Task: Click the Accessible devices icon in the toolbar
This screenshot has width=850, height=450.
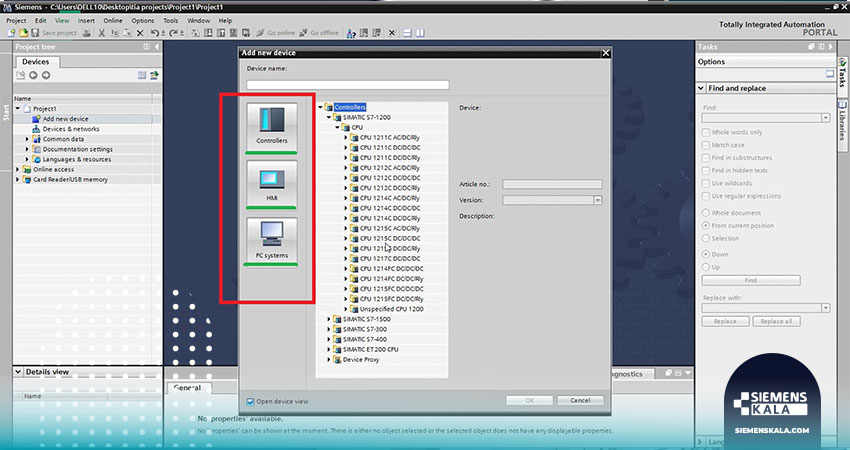Action: point(351,33)
